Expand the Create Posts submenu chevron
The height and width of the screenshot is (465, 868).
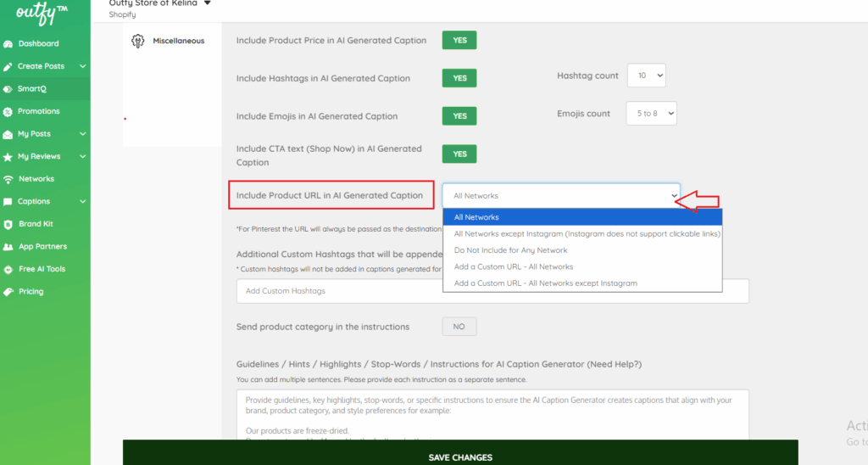click(x=83, y=66)
